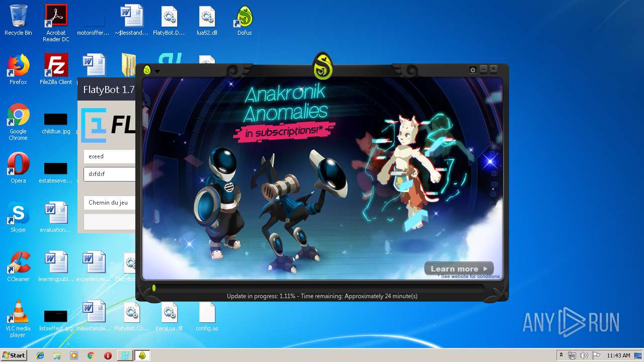Click the Learn more button on the banner
The height and width of the screenshot is (362, 644).
coord(459,268)
